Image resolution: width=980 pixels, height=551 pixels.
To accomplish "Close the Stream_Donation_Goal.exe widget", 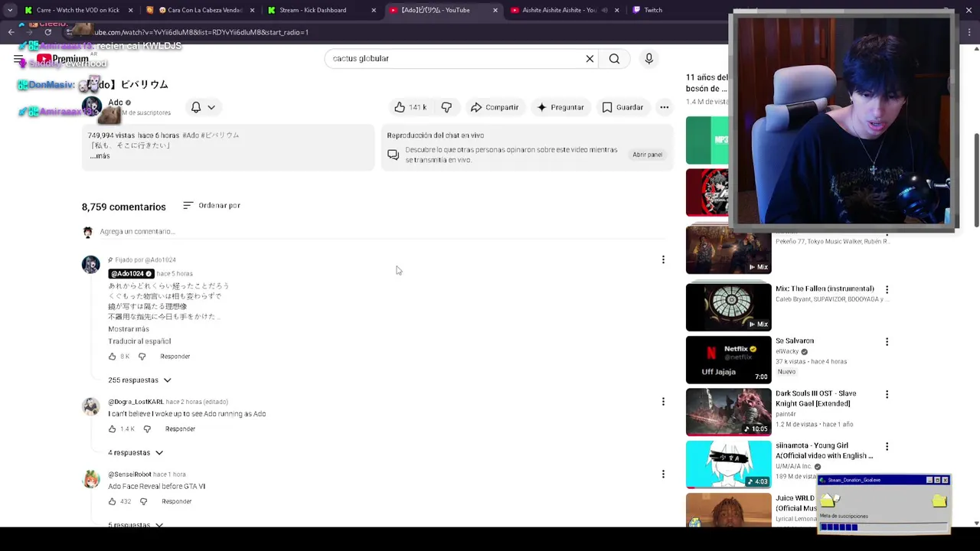I will point(946,480).
